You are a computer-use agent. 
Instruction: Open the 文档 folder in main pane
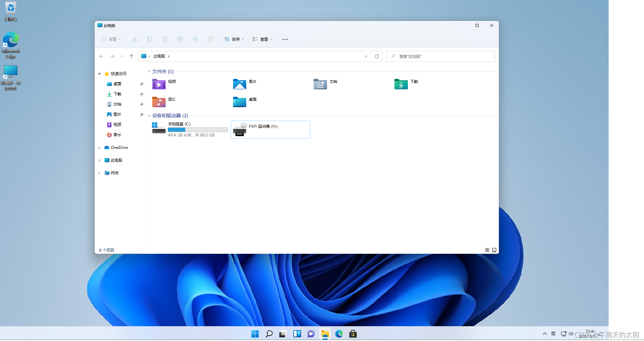(325, 84)
